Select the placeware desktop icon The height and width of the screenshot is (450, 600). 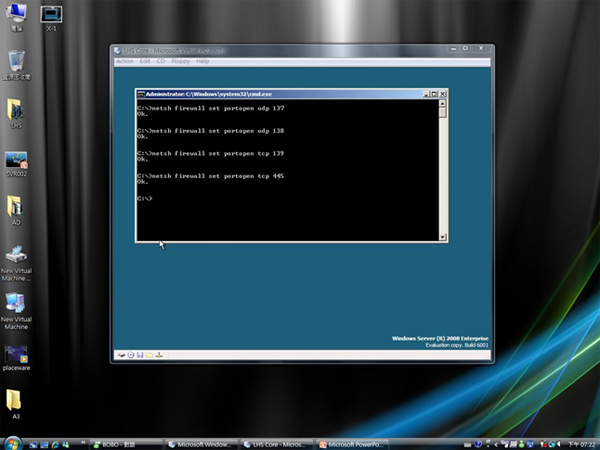point(16,356)
